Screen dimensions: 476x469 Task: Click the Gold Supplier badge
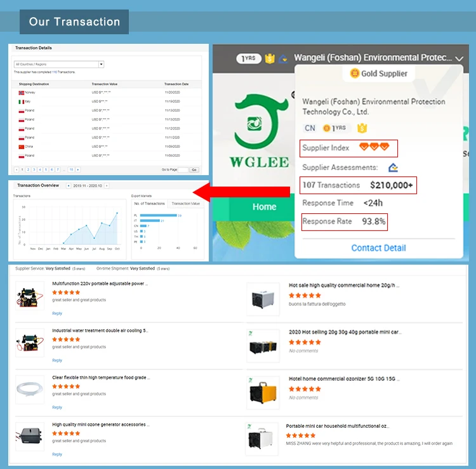[x=378, y=74]
